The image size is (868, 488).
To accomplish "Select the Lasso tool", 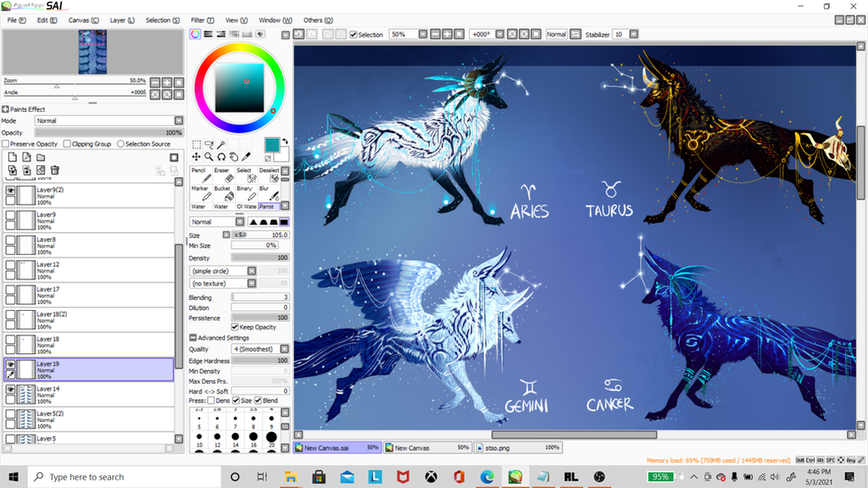I will 209,144.
